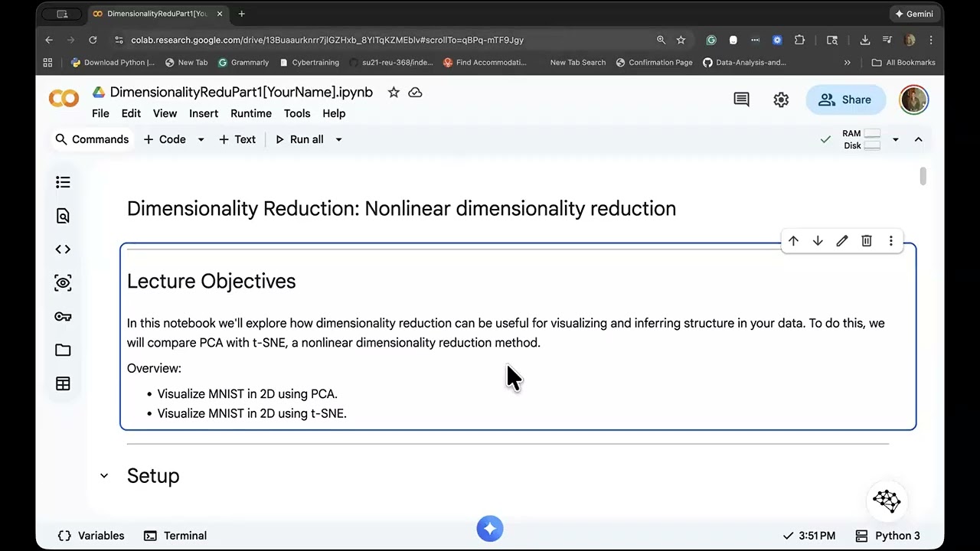Open the Edit menu
The width and height of the screenshot is (980, 551).
(131, 113)
